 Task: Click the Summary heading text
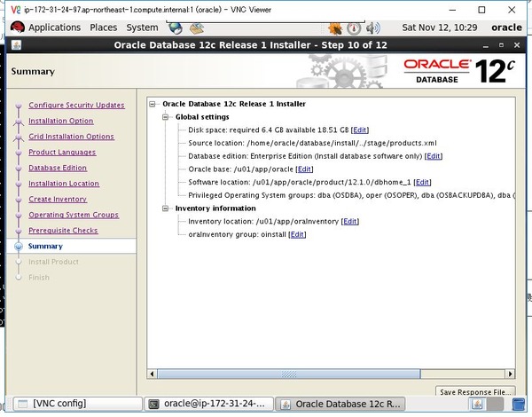coord(33,71)
